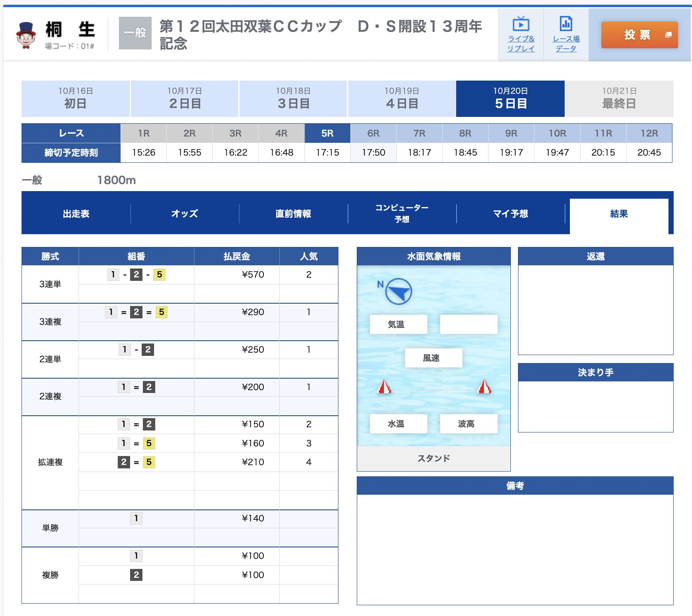Select the 10月16日 初日 date tab
This screenshot has height=616, width=692.
tap(75, 99)
